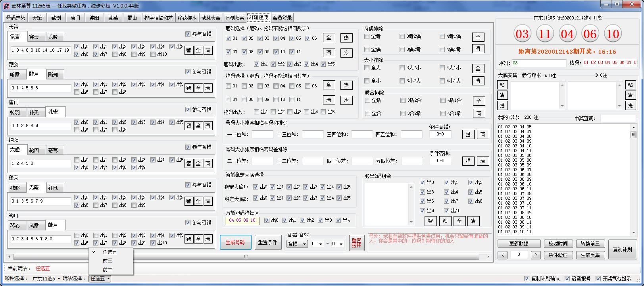Check the 全奇 option in 奇偶排除
Viewport: 644px width, 286px height.
[x=367, y=36]
